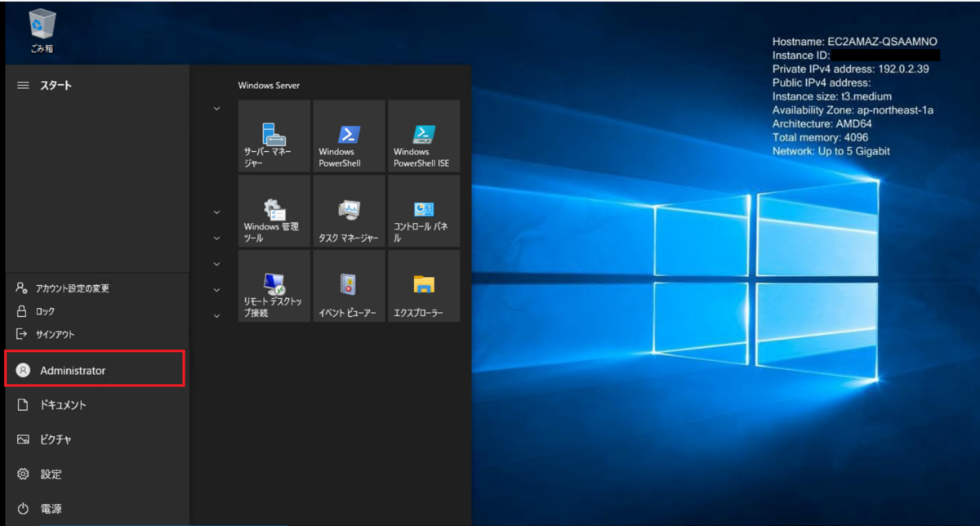The width and height of the screenshot is (980, 526).
Task: Launch the リモート デスクトップ接続 tile
Action: pyautogui.click(x=274, y=286)
